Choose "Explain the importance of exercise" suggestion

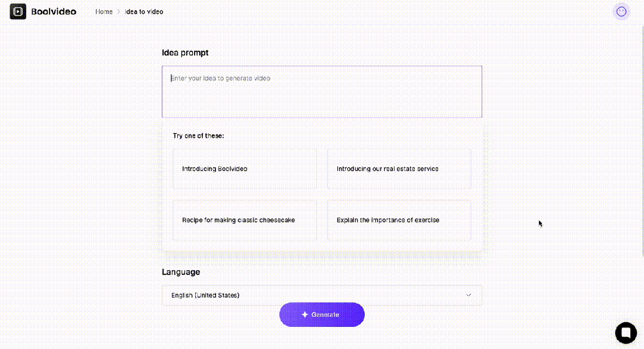(x=399, y=220)
